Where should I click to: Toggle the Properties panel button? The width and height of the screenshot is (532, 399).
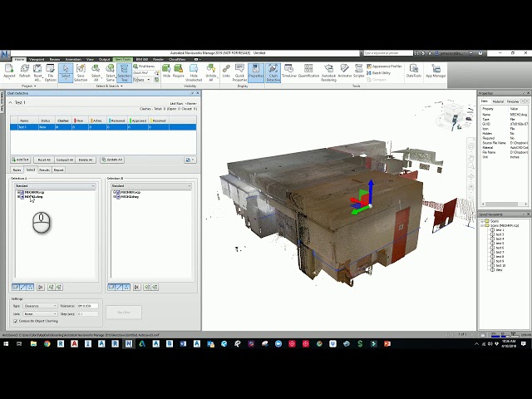255,72
